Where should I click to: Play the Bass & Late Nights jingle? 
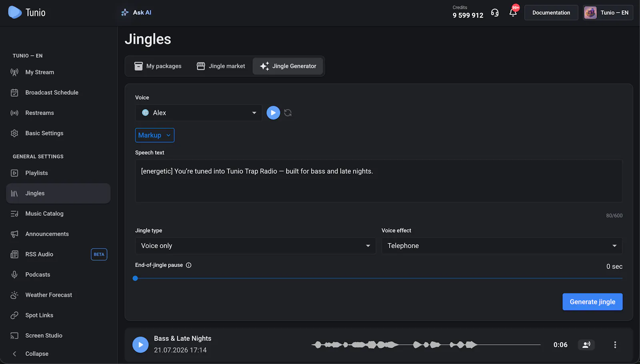140,345
